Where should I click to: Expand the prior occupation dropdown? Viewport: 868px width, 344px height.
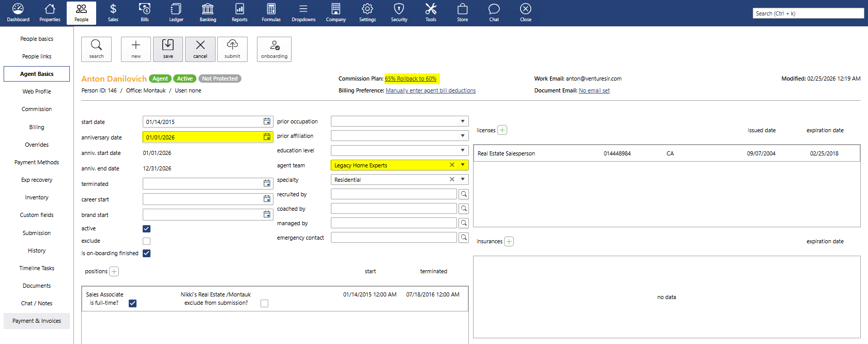[462, 121]
